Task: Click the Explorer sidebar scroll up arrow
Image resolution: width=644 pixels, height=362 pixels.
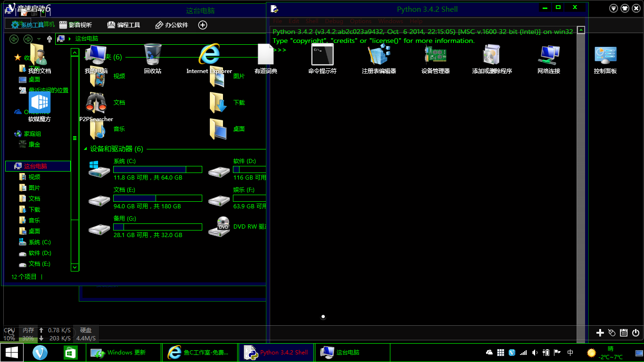Action: (74, 52)
